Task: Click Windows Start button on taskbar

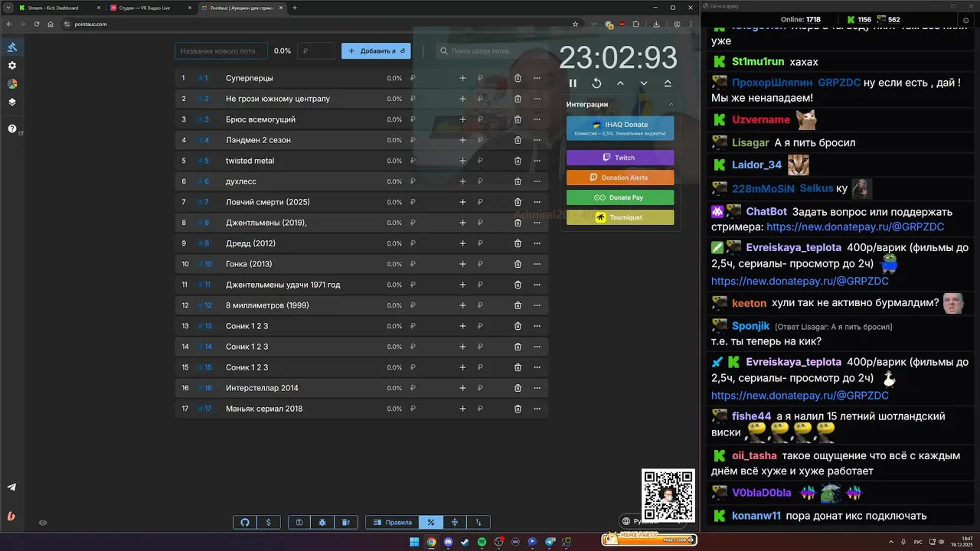Action: pyautogui.click(x=414, y=542)
